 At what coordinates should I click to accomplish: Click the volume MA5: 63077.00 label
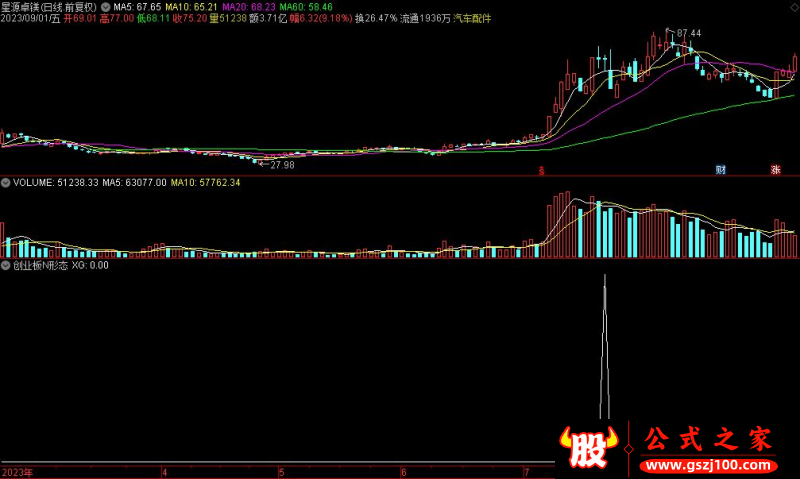[x=134, y=183]
